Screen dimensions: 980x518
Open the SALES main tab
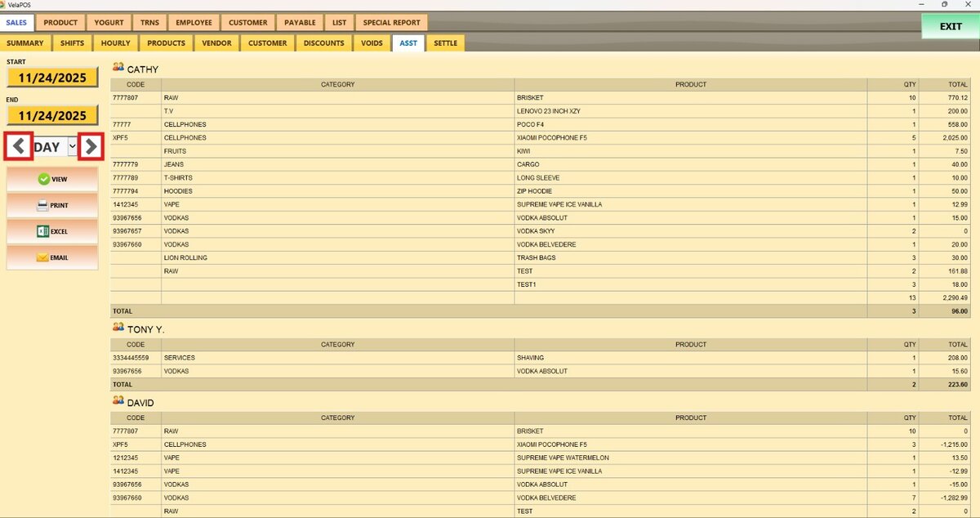[16, 23]
